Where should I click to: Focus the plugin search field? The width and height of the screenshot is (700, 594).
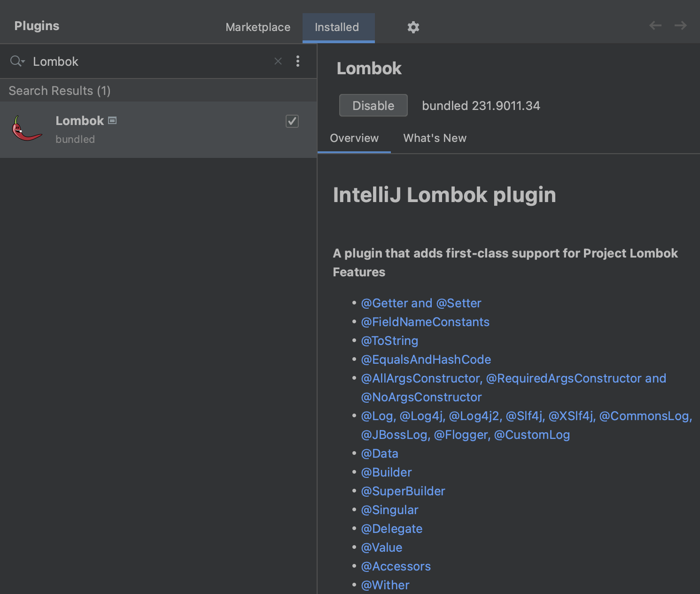click(150, 62)
